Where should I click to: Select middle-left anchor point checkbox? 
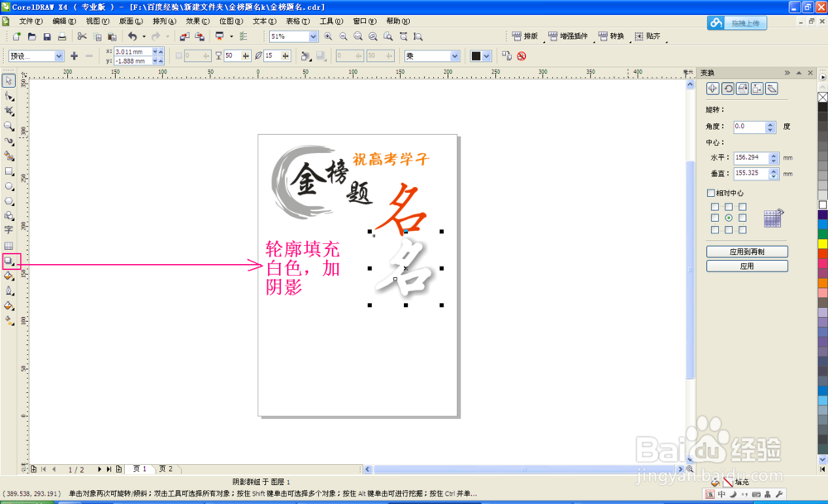pyautogui.click(x=715, y=218)
